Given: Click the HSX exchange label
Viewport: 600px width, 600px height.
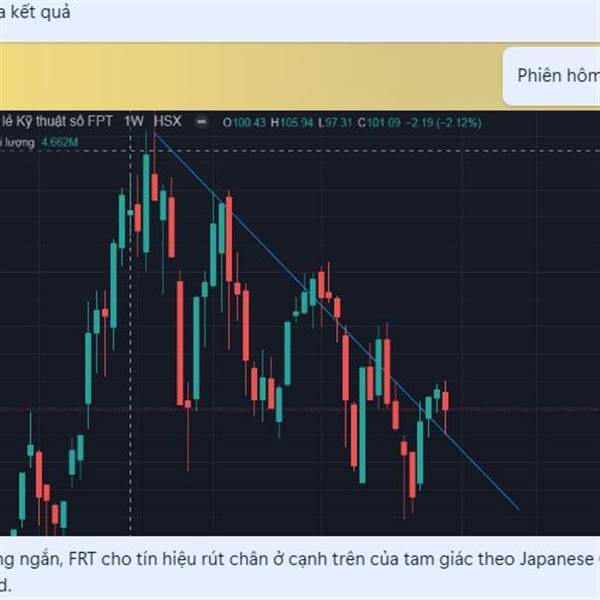Looking at the screenshot, I should pos(167,121).
